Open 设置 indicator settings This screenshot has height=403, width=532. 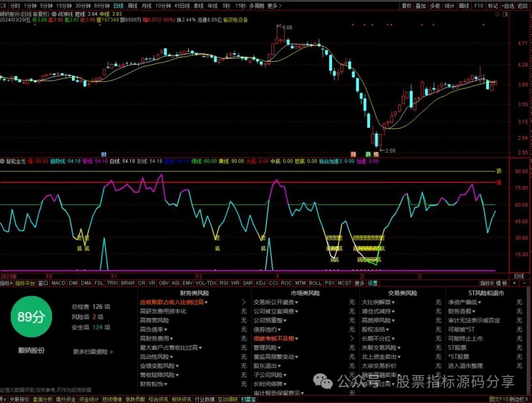tap(372, 283)
